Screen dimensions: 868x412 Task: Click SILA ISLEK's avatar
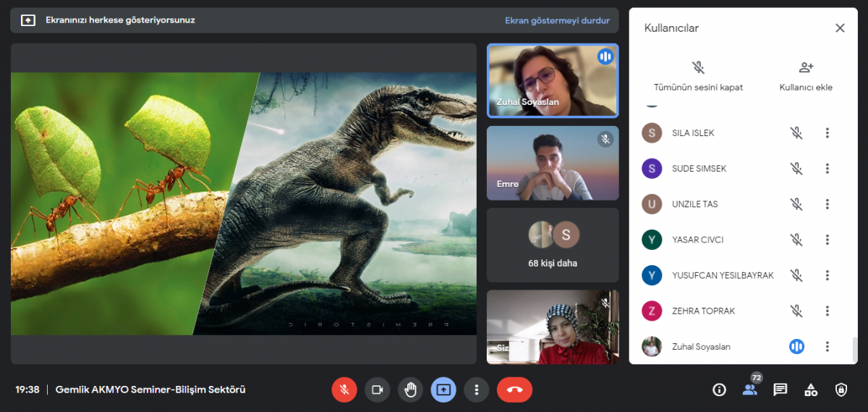(652, 133)
